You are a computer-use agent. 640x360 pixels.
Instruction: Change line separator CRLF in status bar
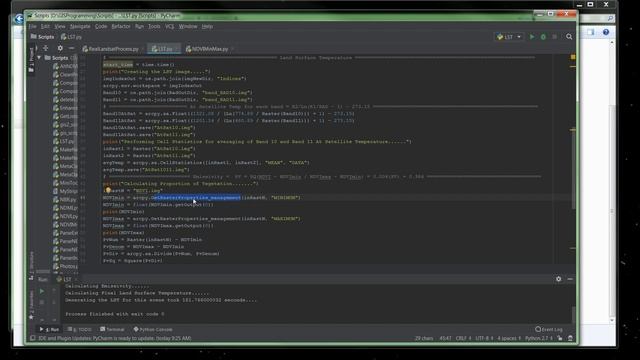[x=463, y=338]
